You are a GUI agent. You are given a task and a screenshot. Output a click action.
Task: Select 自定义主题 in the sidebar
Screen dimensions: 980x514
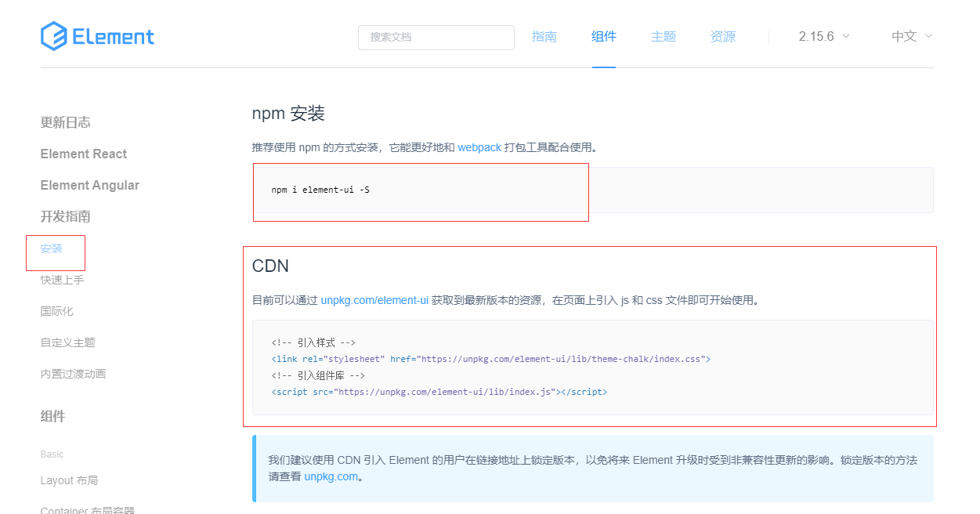click(x=68, y=342)
